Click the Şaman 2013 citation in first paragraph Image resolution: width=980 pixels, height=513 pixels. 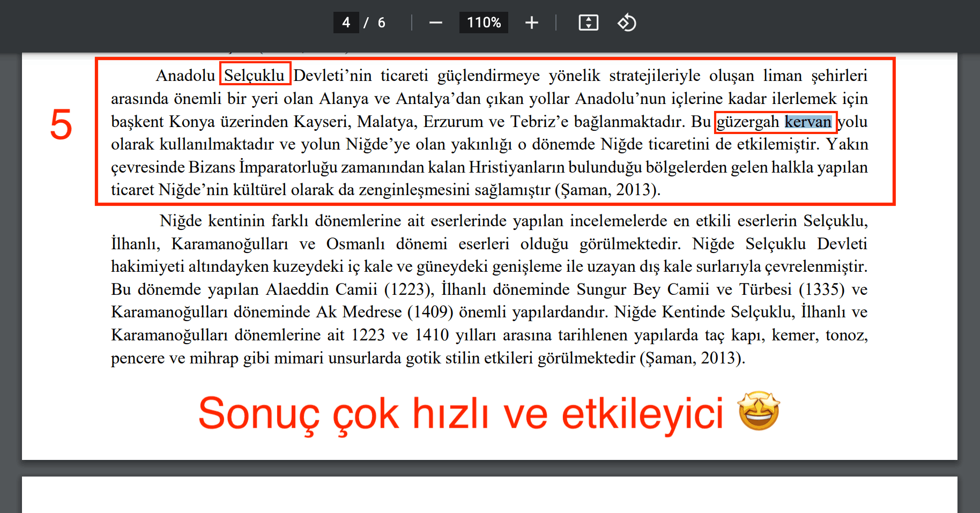click(x=607, y=190)
